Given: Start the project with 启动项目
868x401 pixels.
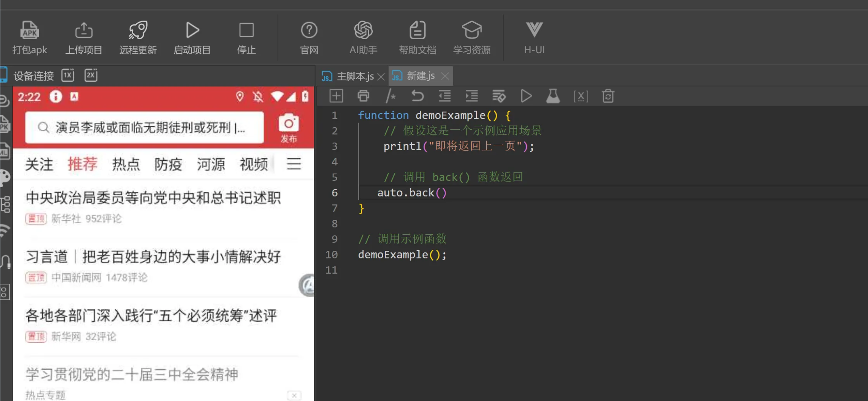Looking at the screenshot, I should tap(192, 38).
